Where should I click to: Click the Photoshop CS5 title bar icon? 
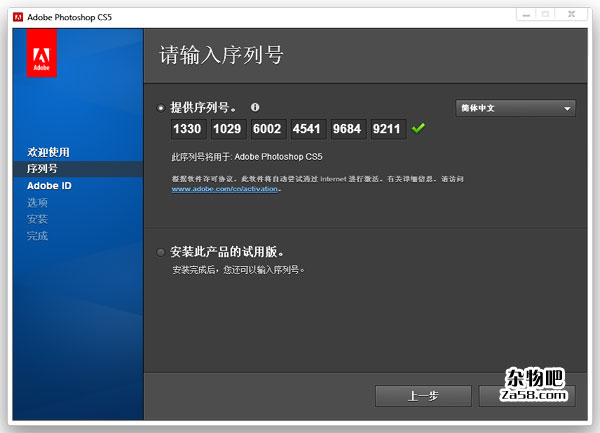18,17
